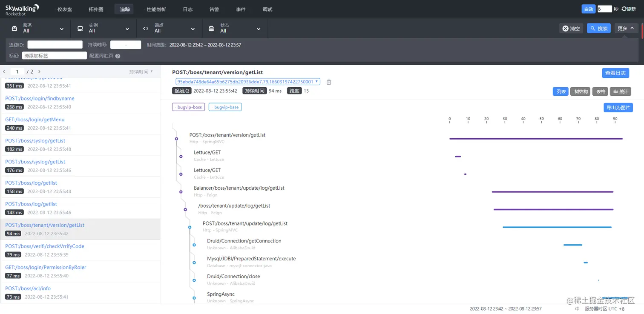Click the SkyWalking Rocketbot logo
The width and height of the screenshot is (644, 314).
pos(22,9)
